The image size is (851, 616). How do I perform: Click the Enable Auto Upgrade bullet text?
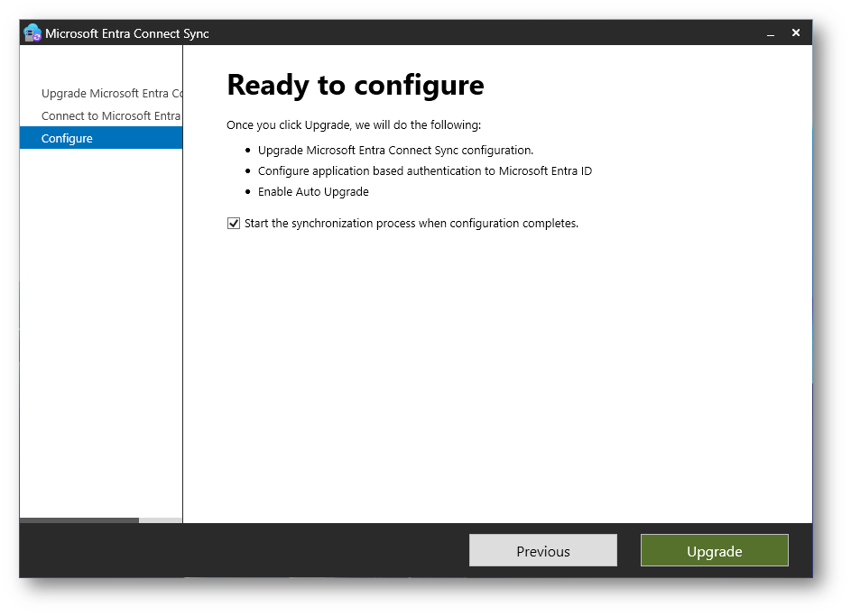[x=313, y=192]
